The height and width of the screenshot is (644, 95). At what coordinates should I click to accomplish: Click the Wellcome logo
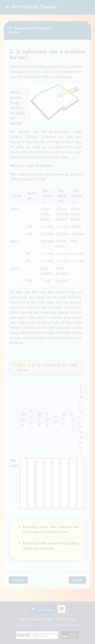coord(62,609)
